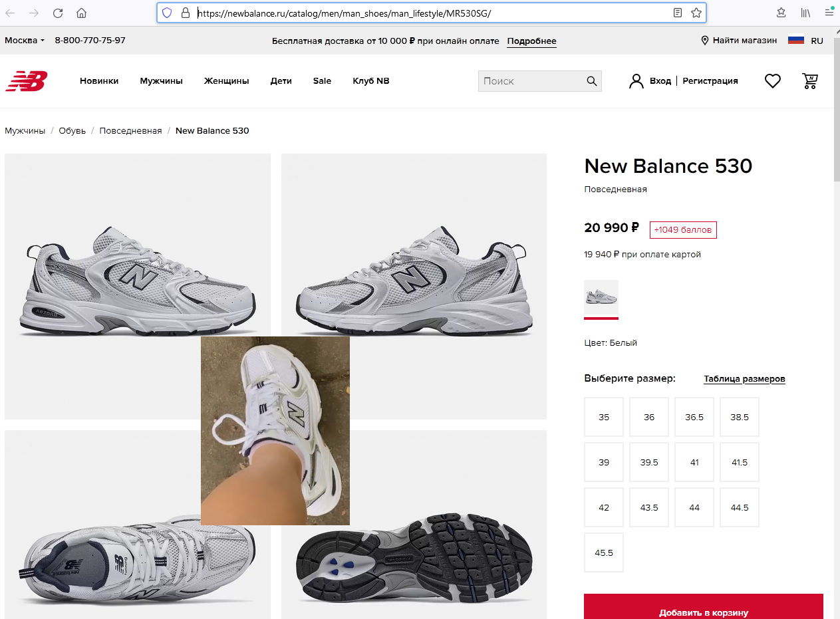Screen dimensions: 840x619
Task: Expand the Москва city dropdown
Action: [x=25, y=41]
